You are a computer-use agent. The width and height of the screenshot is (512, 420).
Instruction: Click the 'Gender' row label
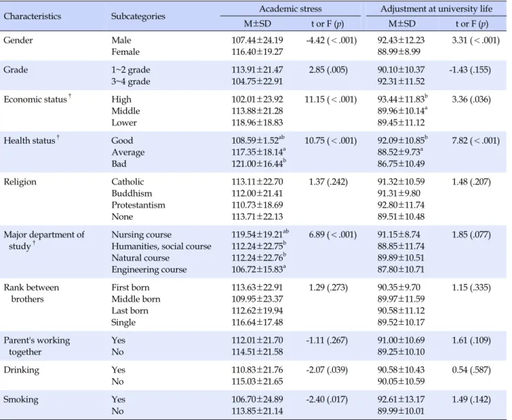(18, 40)
